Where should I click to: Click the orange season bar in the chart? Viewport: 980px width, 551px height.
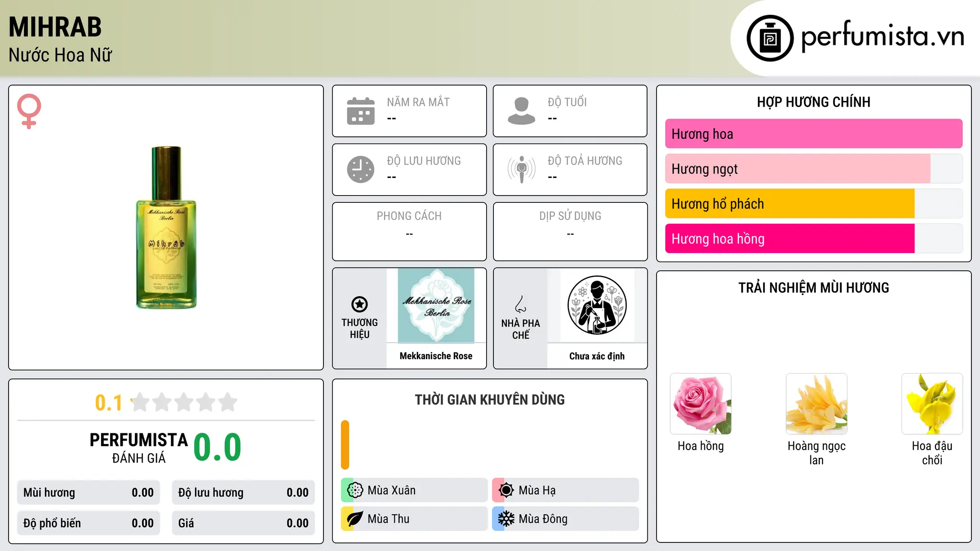tap(345, 445)
